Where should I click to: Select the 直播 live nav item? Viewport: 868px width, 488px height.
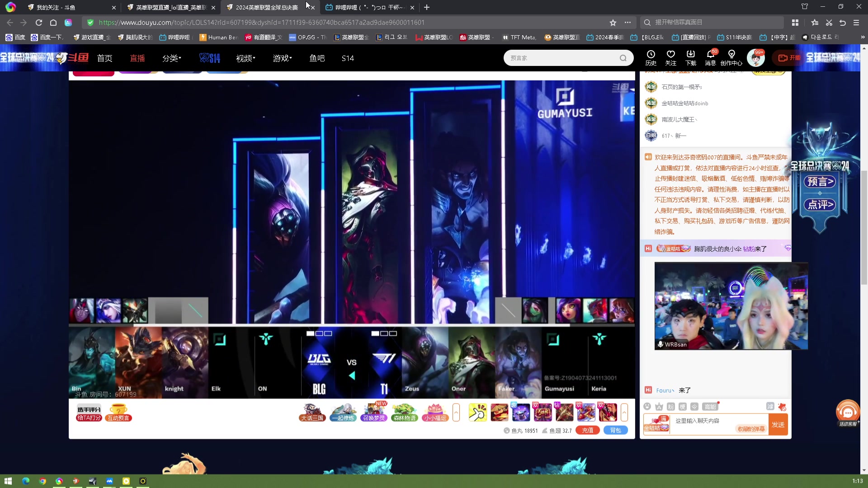coord(137,58)
